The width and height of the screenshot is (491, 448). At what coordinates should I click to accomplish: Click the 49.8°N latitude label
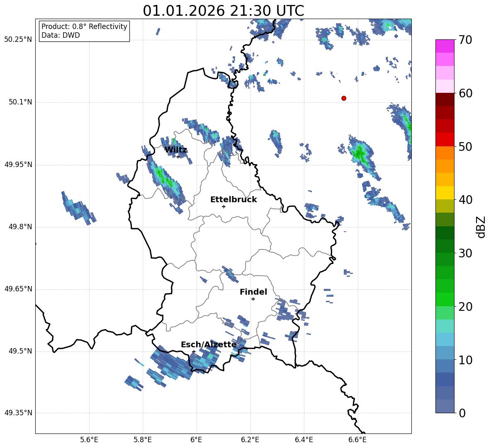pyautogui.click(x=20, y=227)
